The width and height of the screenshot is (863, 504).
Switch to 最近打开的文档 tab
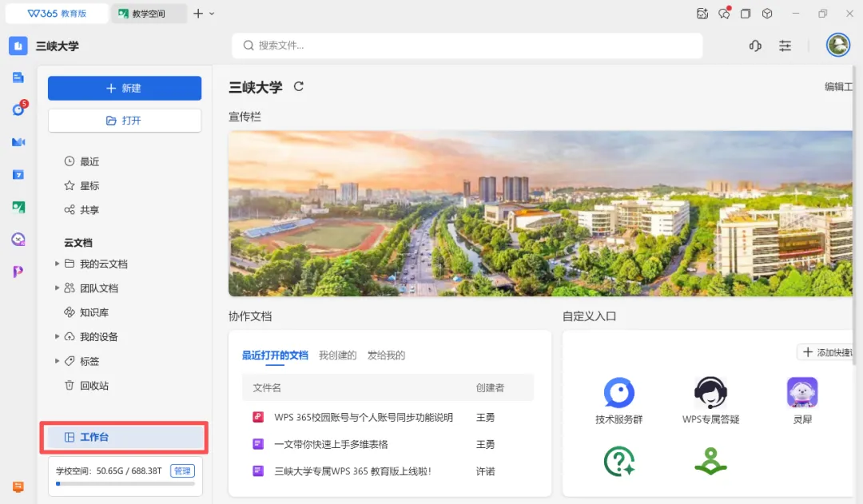(275, 355)
